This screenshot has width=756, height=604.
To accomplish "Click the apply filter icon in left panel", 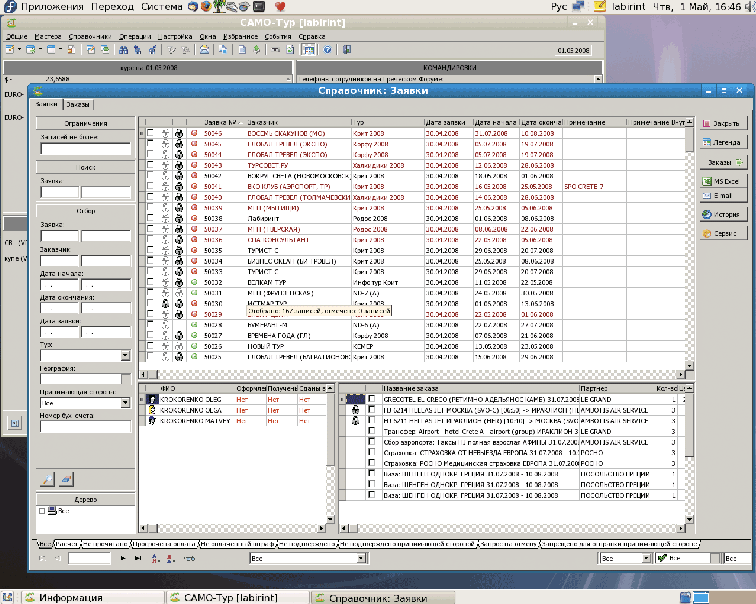I will tap(46, 479).
